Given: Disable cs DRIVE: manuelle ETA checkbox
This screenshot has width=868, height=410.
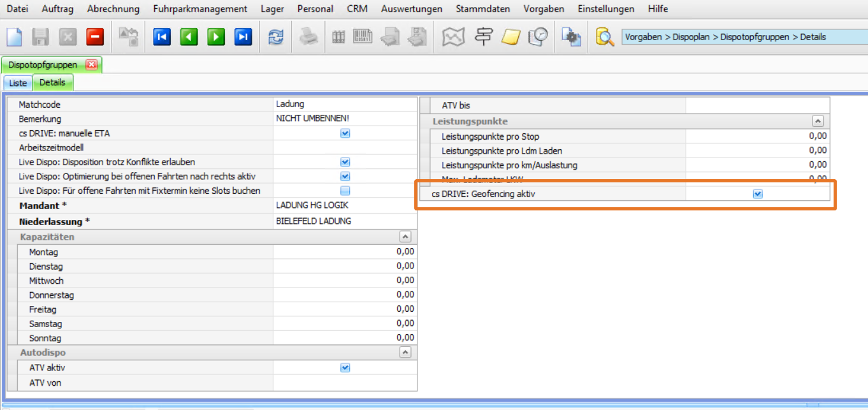Looking at the screenshot, I should pos(345,133).
